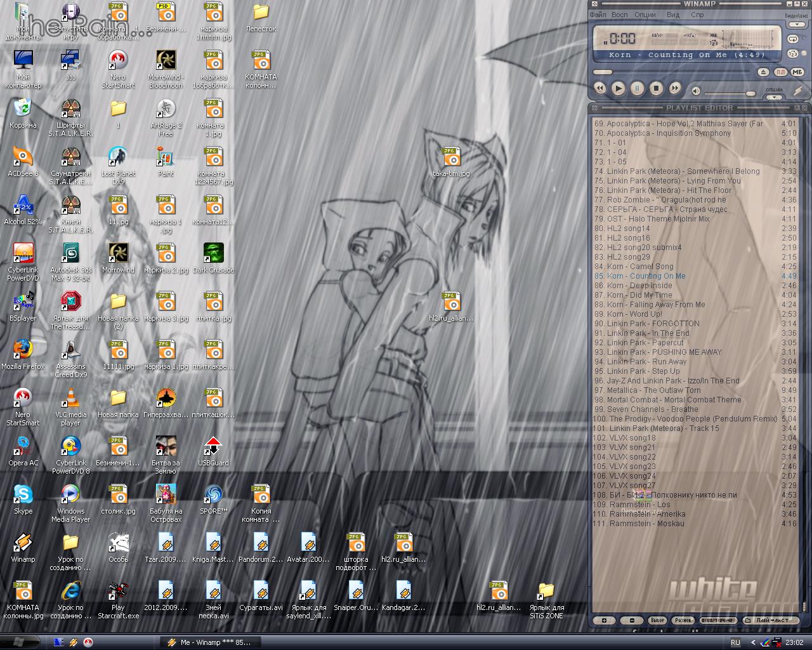The width and height of the screenshot is (812, 650).
Task: Select 'Korn - Word Up!' in the playlist
Action: click(x=634, y=314)
